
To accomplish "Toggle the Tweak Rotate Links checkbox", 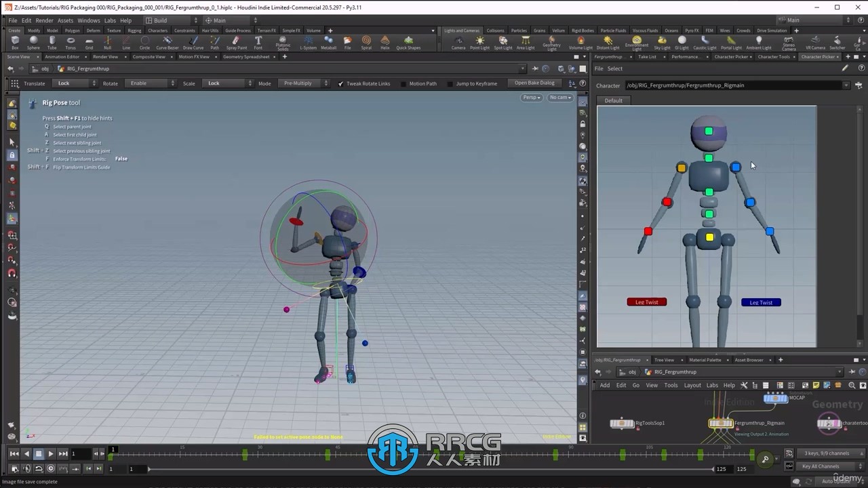I will (340, 83).
